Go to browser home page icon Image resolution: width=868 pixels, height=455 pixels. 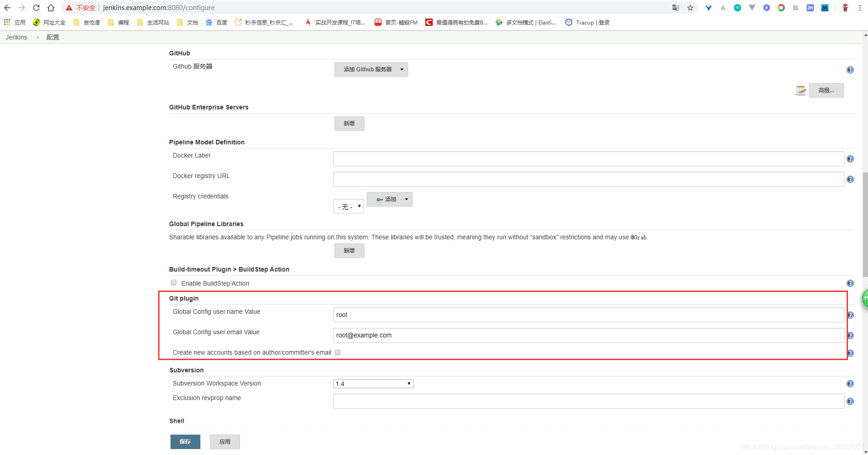coord(51,8)
